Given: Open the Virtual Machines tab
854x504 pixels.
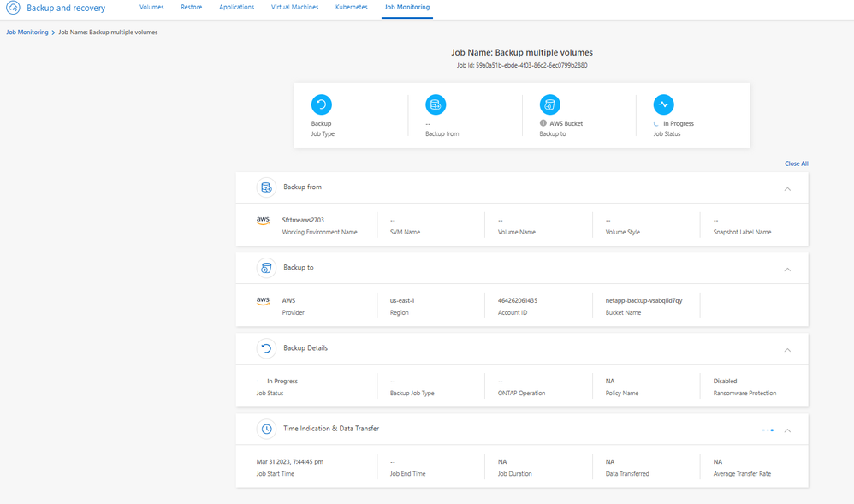Looking at the screenshot, I should tap(294, 7).
